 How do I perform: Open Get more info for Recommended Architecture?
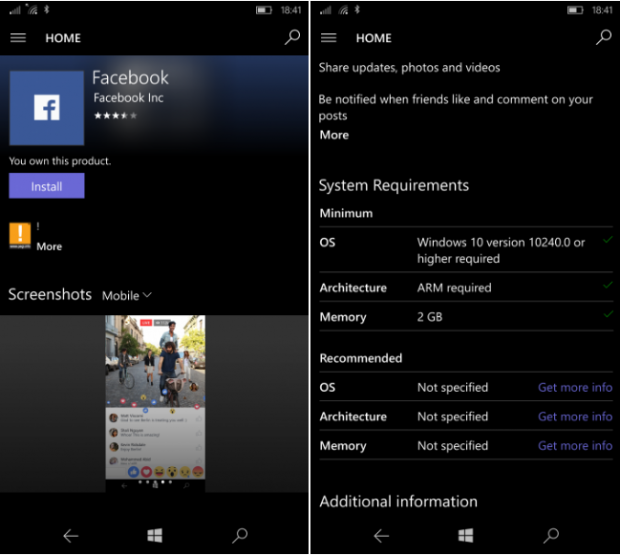click(x=575, y=416)
